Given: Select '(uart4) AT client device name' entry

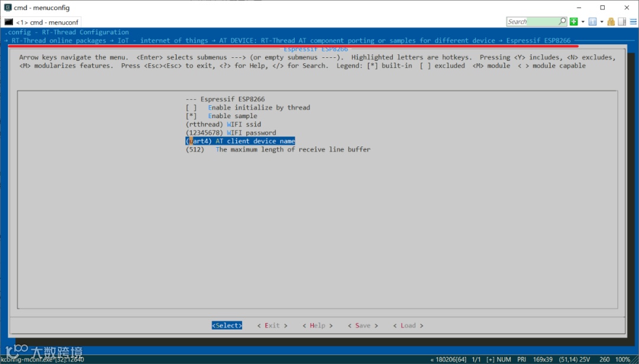Looking at the screenshot, I should click(240, 141).
